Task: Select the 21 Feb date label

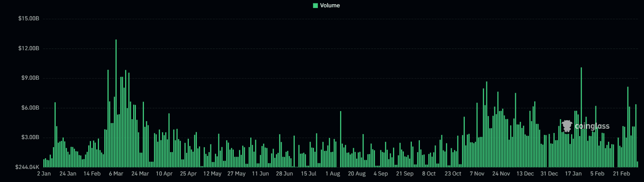Action: coord(621,174)
